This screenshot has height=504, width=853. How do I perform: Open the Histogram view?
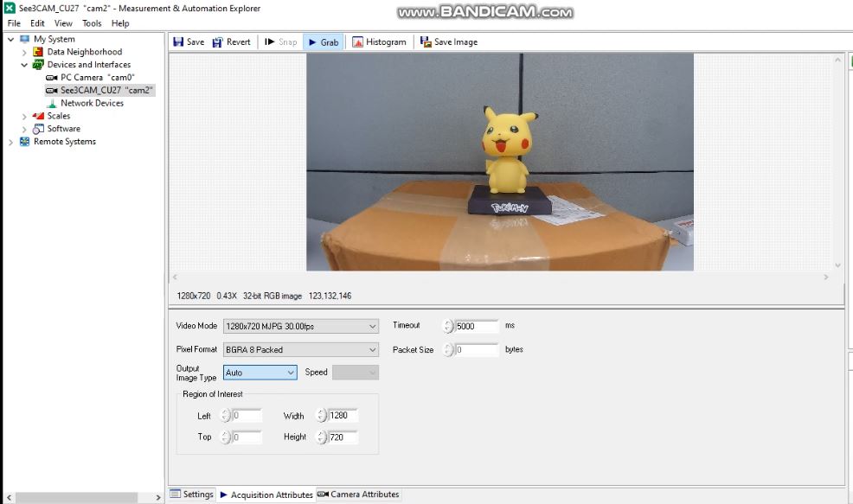click(379, 41)
